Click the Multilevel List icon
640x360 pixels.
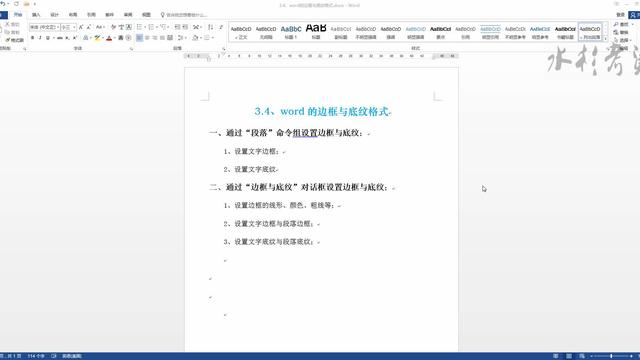pyautogui.click(x=162, y=27)
